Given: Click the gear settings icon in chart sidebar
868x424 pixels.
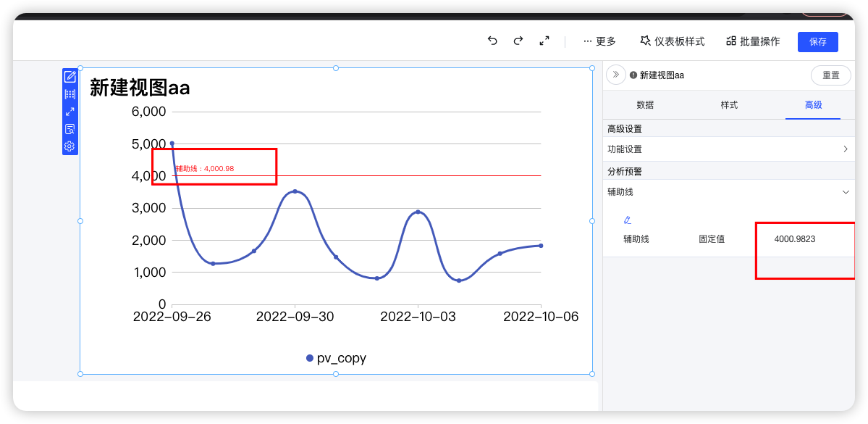Looking at the screenshot, I should pyautogui.click(x=69, y=146).
